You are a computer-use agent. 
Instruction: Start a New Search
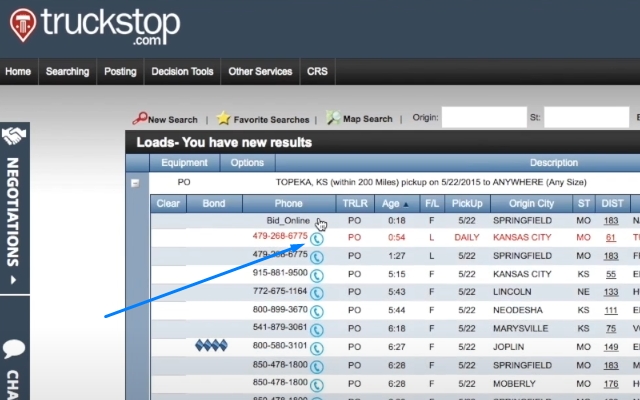[x=173, y=120]
